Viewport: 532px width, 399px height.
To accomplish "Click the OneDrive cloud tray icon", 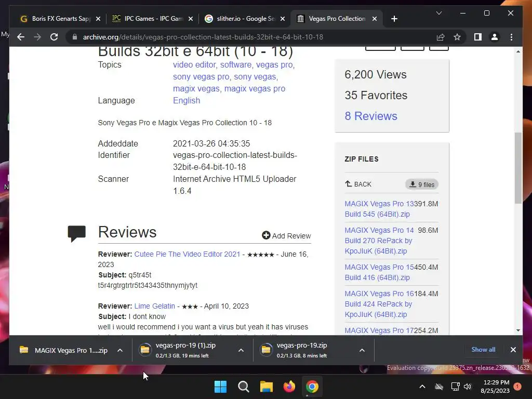I will pos(439,387).
